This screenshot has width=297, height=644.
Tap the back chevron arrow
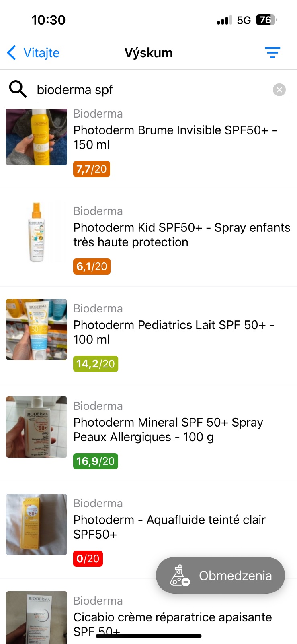point(12,52)
